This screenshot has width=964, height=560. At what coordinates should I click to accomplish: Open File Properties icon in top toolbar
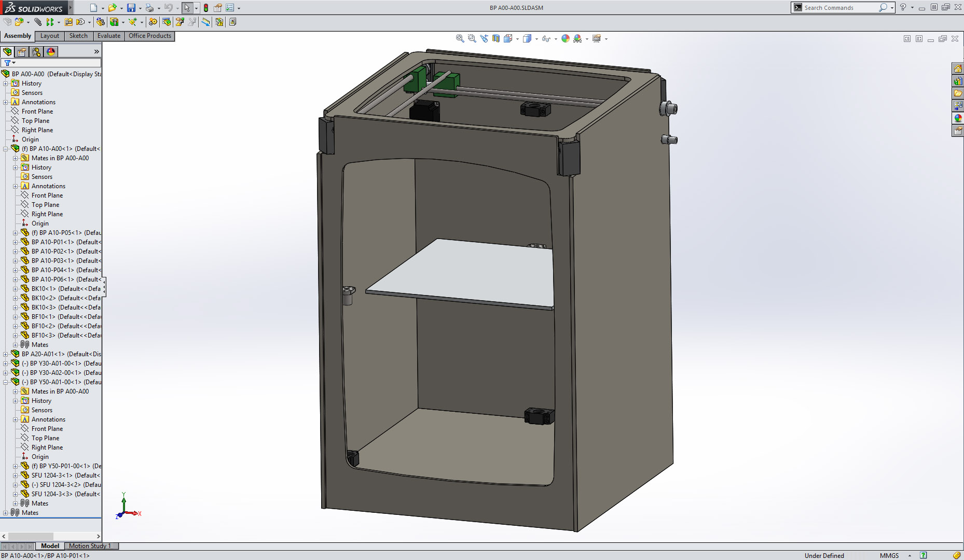218,8
